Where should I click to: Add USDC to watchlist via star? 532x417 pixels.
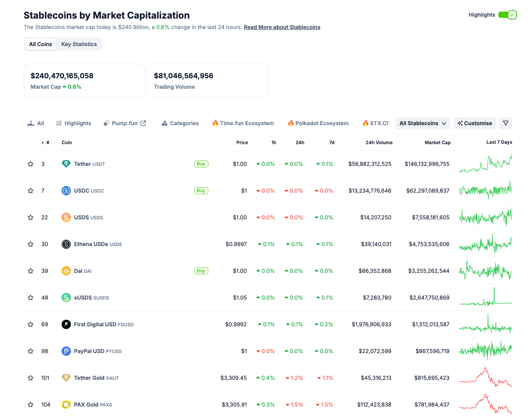[x=30, y=191]
